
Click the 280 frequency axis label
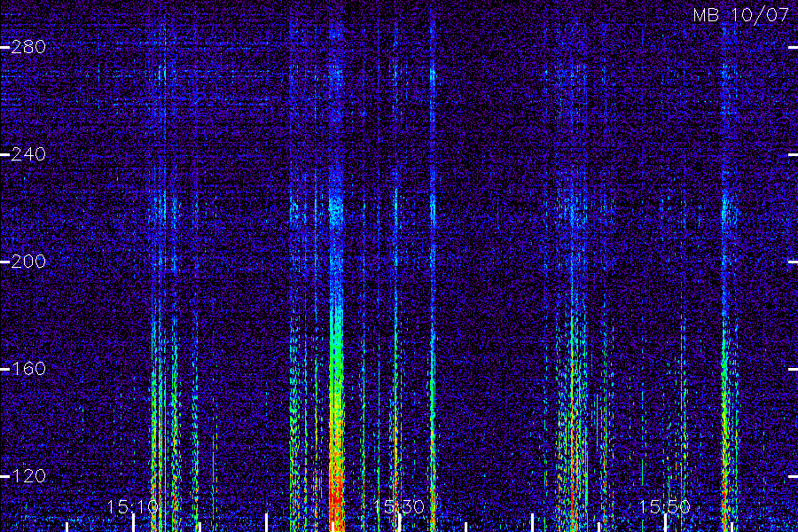click(x=28, y=47)
